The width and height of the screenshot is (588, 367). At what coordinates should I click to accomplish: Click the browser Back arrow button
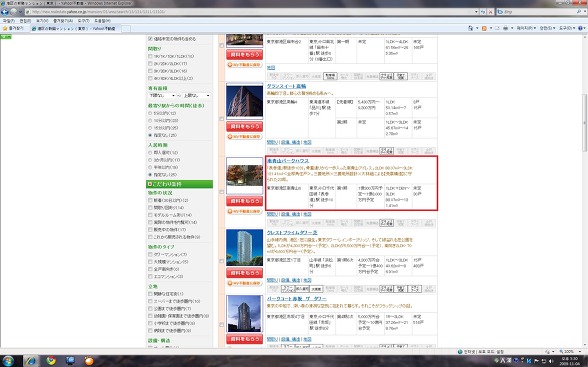(5, 12)
